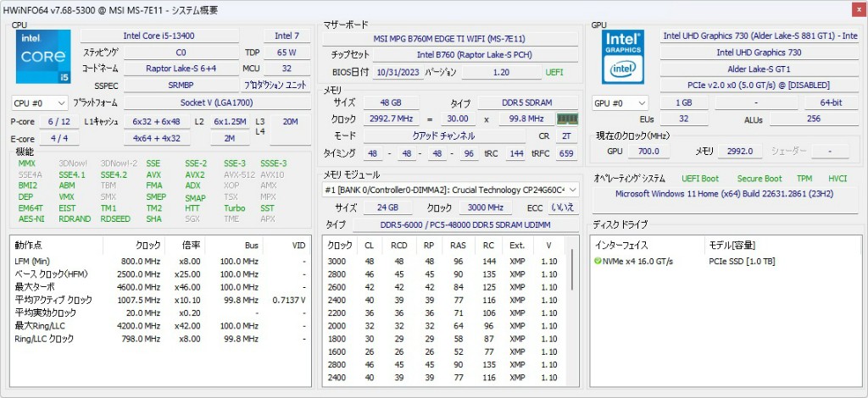
Task: Click the Microsoft Windows 11 Home field
Action: pyautogui.click(x=725, y=194)
